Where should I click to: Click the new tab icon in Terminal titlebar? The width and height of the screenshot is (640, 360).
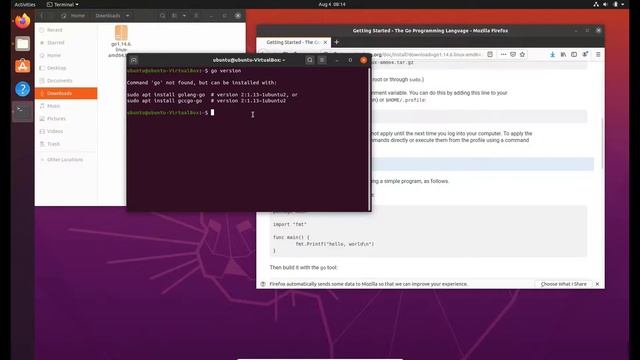coord(133,60)
